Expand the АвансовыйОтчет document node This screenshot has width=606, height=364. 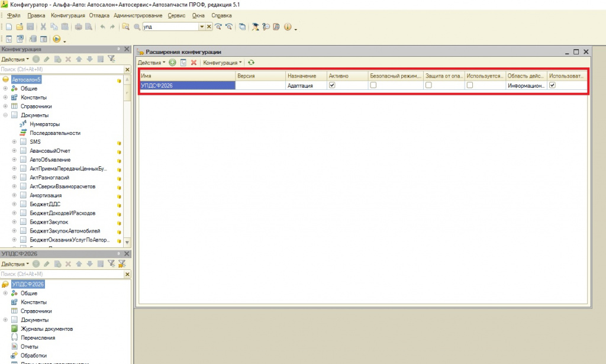[14, 151]
